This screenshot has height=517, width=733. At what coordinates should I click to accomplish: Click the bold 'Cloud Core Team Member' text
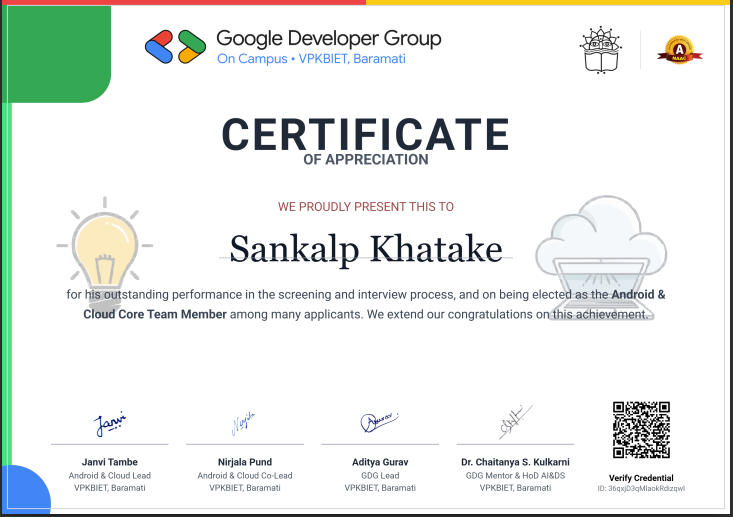[155, 314]
